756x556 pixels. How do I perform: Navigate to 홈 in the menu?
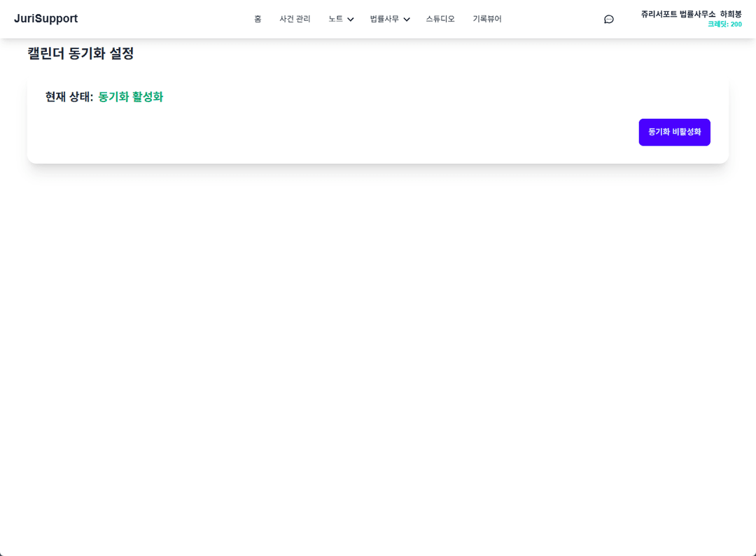pyautogui.click(x=258, y=19)
